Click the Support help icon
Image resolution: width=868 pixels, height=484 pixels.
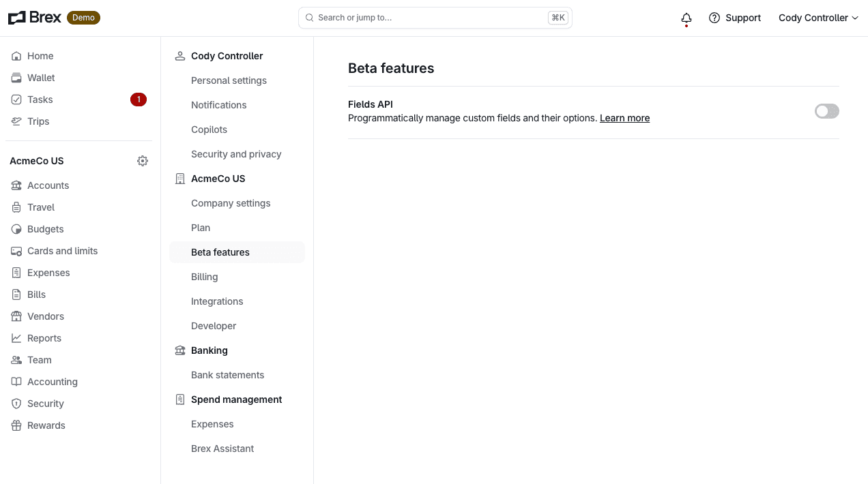[714, 18]
